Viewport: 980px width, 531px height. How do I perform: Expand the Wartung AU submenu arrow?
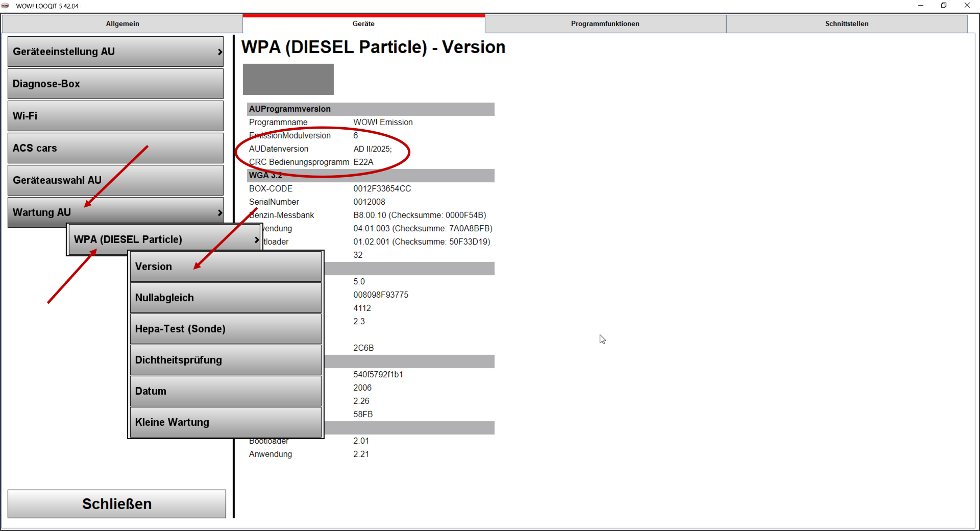(219, 213)
